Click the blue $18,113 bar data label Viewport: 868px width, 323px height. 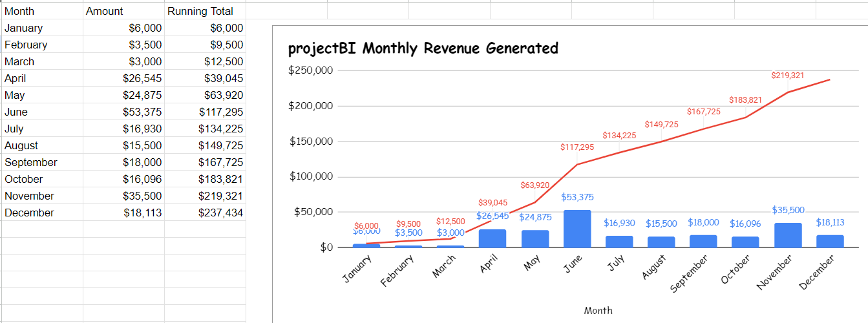click(x=830, y=222)
